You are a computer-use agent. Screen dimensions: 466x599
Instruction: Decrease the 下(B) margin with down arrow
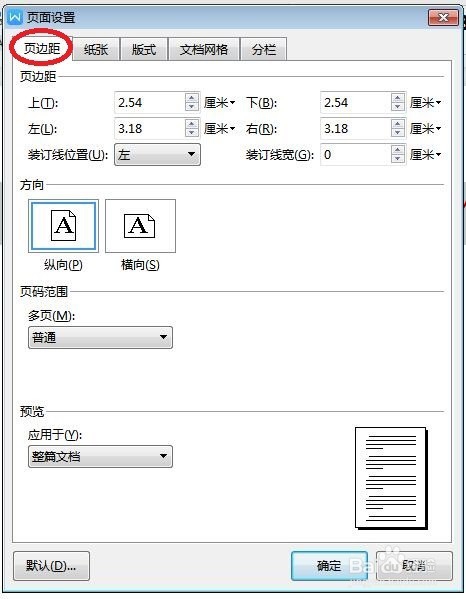tap(398, 107)
